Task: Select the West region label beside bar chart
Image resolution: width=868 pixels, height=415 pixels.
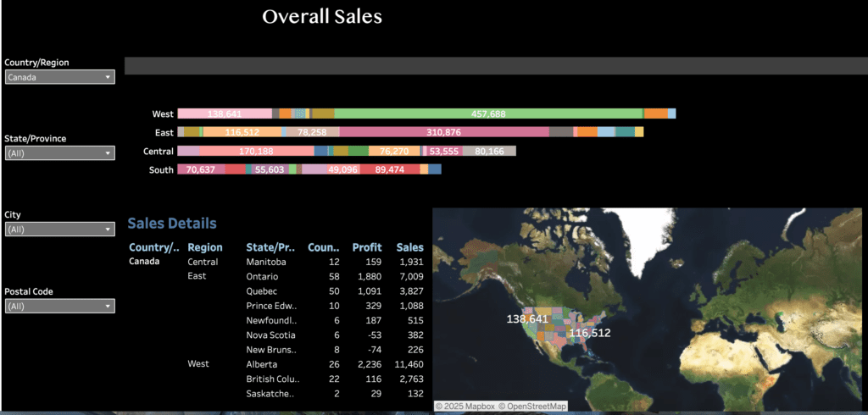Action: (x=163, y=113)
